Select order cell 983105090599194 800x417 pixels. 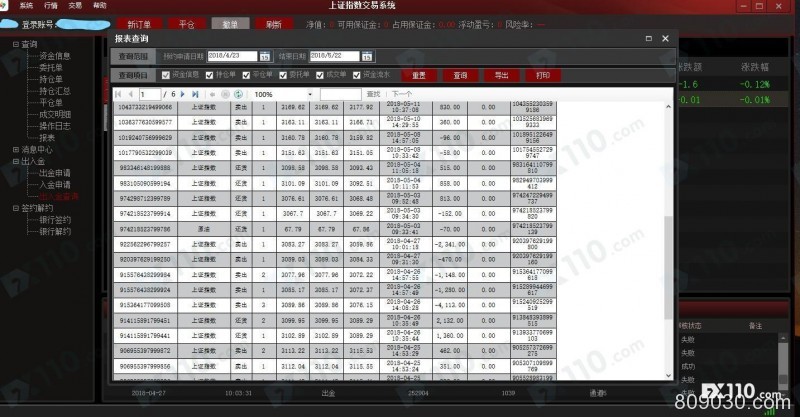(145, 183)
